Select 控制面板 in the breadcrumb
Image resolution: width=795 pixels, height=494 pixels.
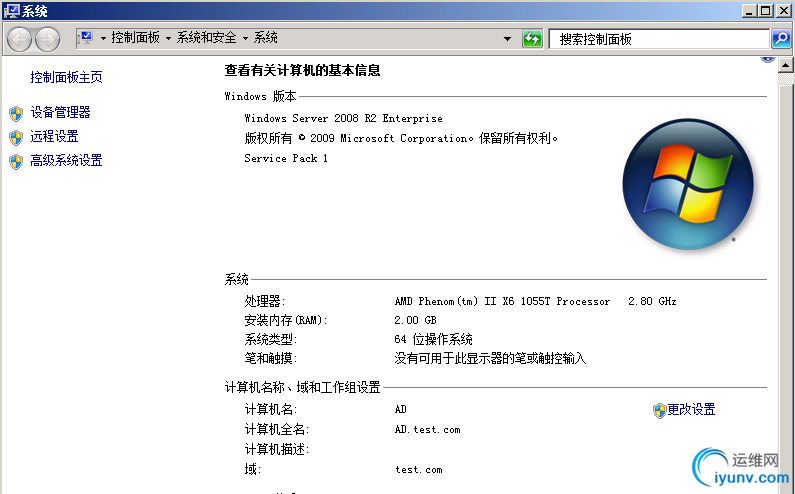pos(135,38)
